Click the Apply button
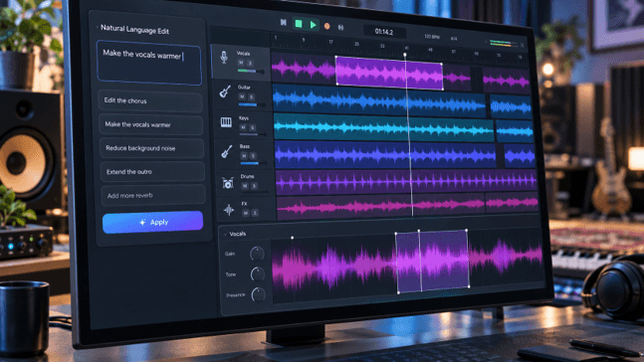 pyautogui.click(x=152, y=222)
